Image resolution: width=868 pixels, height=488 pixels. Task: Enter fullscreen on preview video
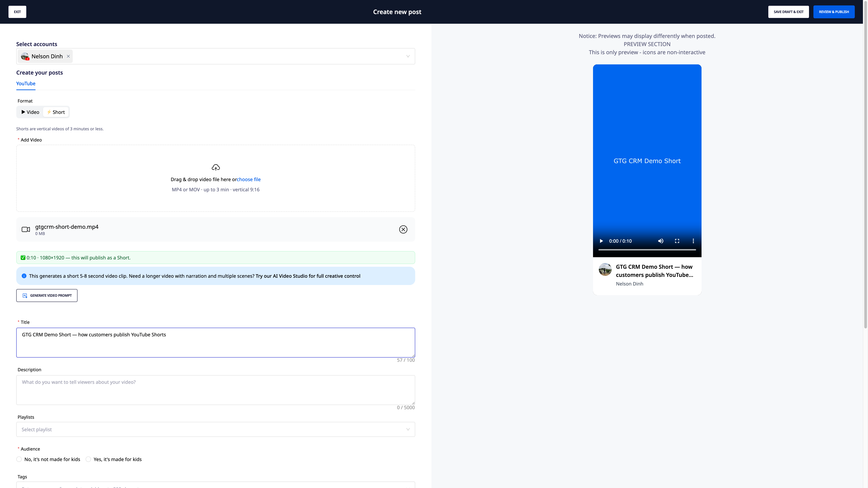[677, 241]
